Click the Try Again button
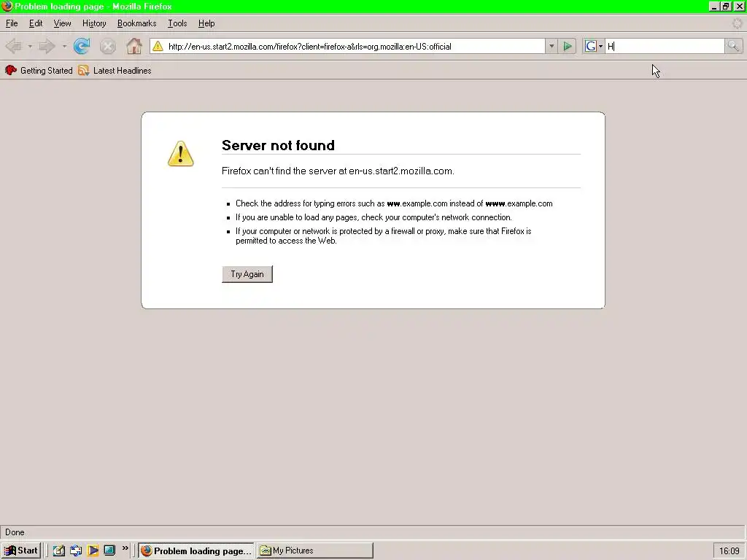Image resolution: width=747 pixels, height=560 pixels. coord(247,274)
